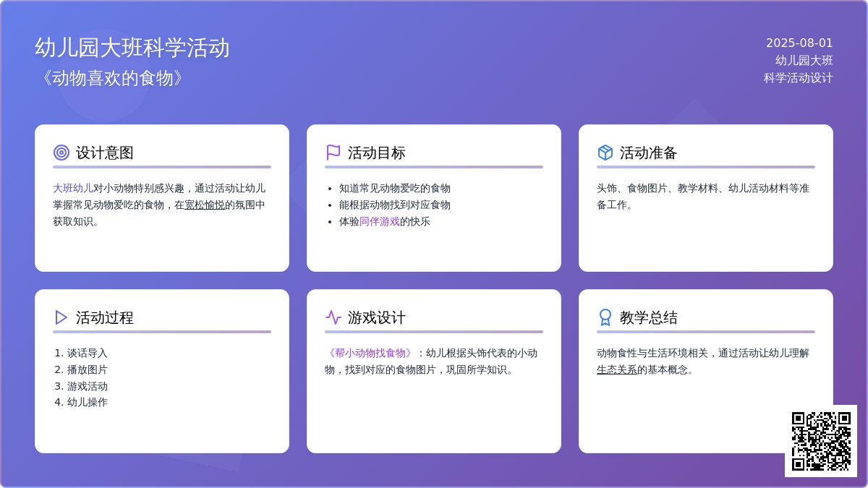Click list item 4. 幼儿操作
Screen dimensions: 868x488
[81, 402]
